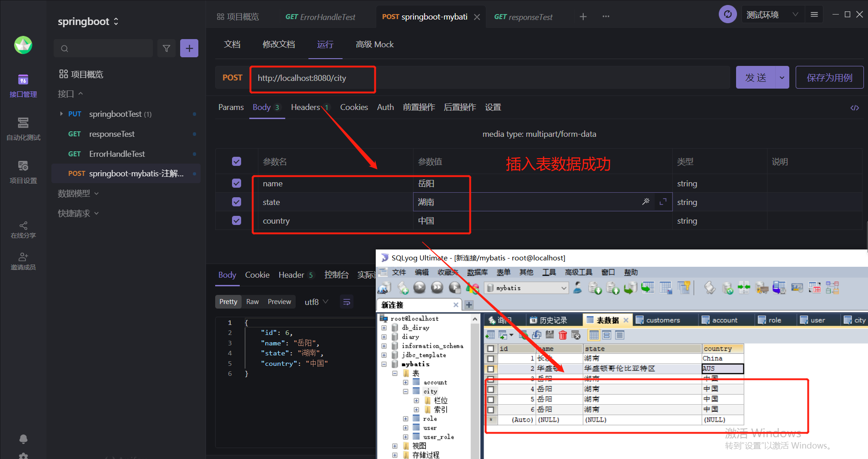The width and height of the screenshot is (868, 459).
Task: Open the 数据库 menu in SQLyog
Action: [x=477, y=272]
